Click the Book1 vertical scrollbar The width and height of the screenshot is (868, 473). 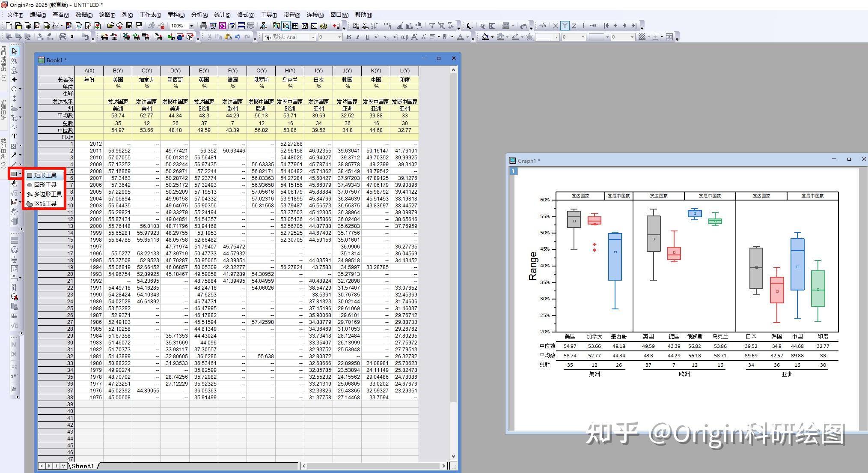[454, 263]
